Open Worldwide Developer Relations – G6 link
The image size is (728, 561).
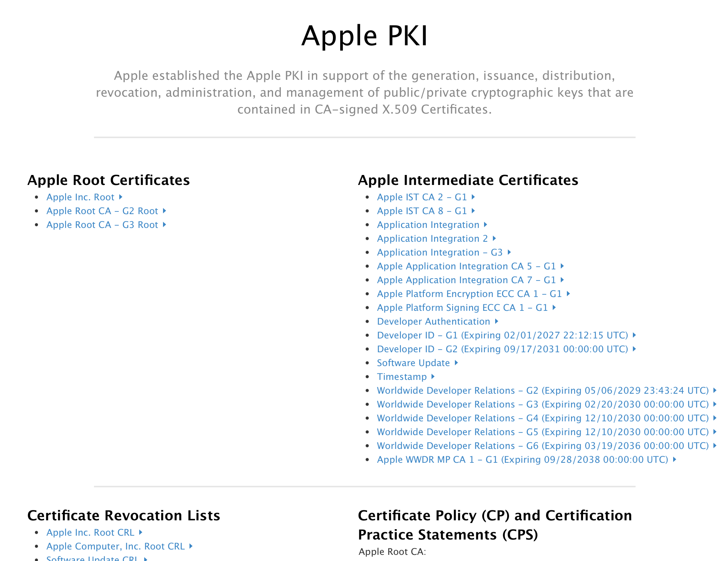547,446
